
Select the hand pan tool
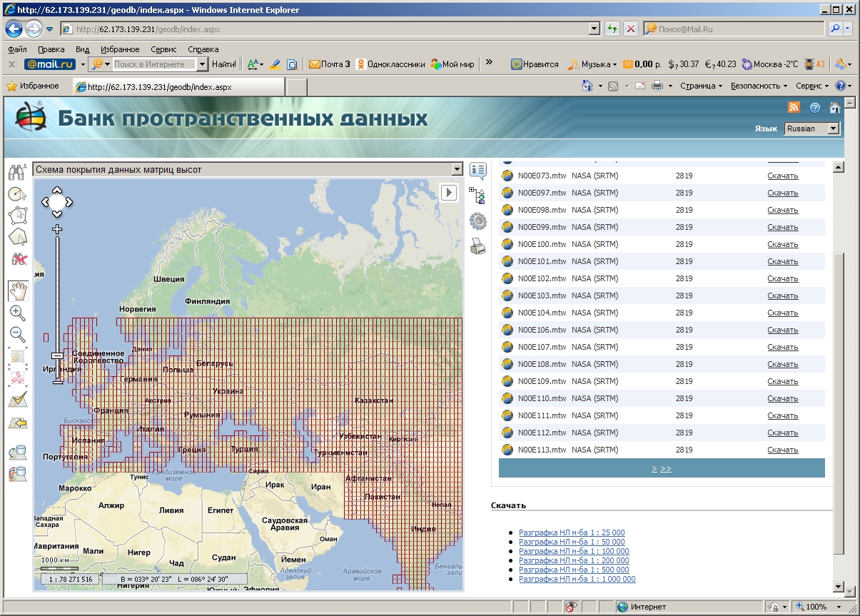coord(18,290)
